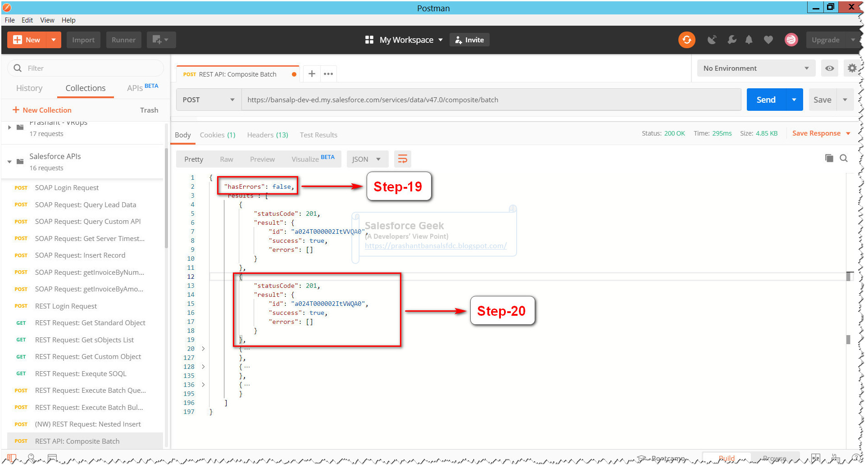The image size is (868, 468).
Task: Open response Cookies tab
Action: (x=218, y=135)
